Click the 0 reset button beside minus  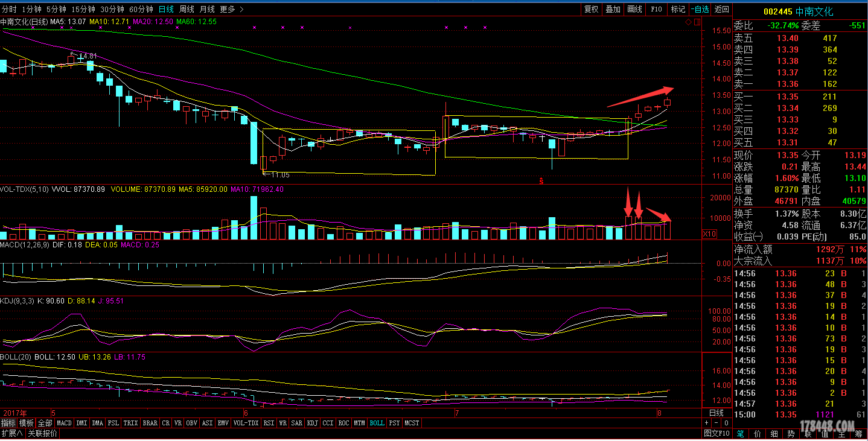726,423
